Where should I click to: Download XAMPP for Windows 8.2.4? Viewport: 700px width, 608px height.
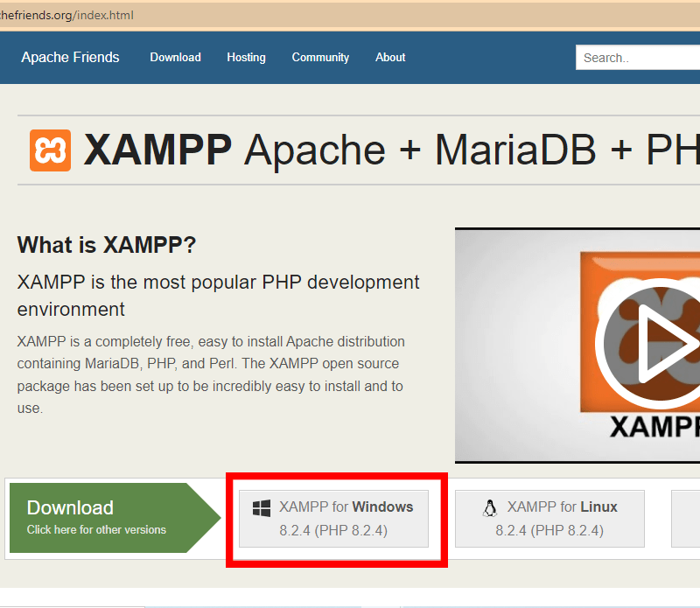[333, 519]
